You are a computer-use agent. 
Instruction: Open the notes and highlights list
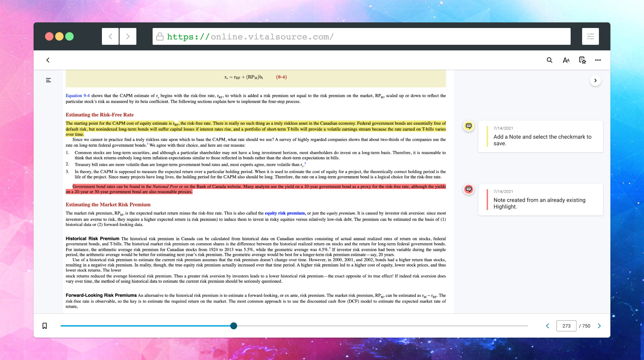coord(582,60)
